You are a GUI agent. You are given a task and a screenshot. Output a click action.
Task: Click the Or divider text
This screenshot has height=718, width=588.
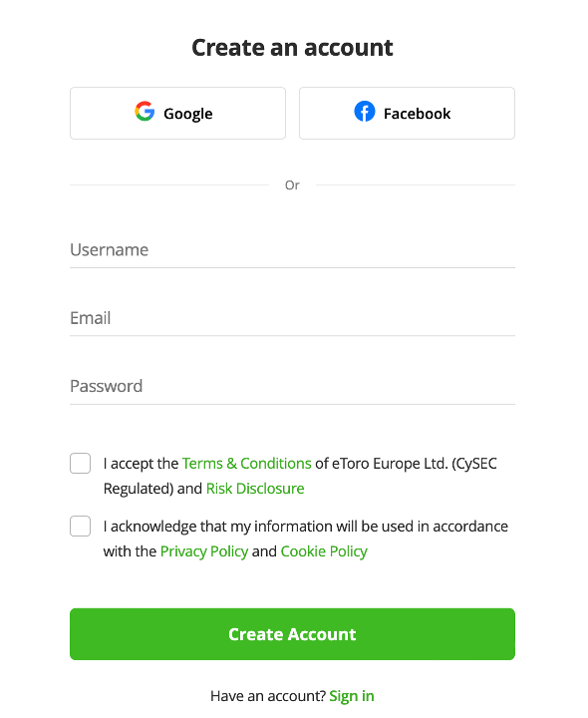(292, 185)
